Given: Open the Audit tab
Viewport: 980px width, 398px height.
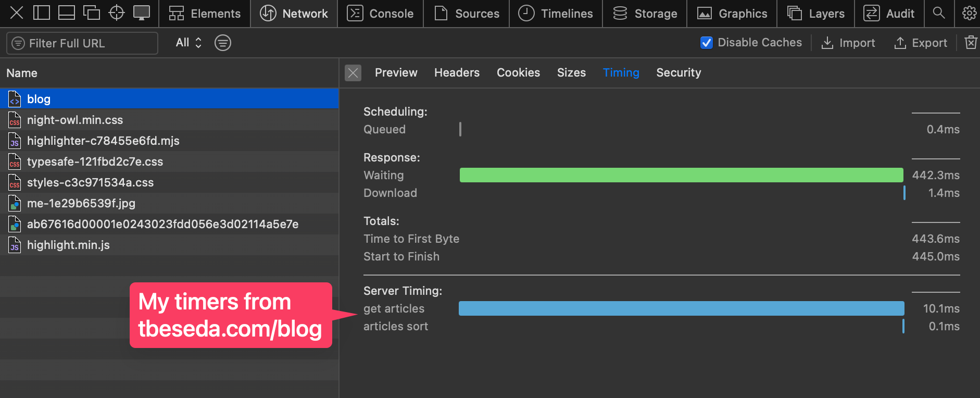Looking at the screenshot, I should pos(889,14).
